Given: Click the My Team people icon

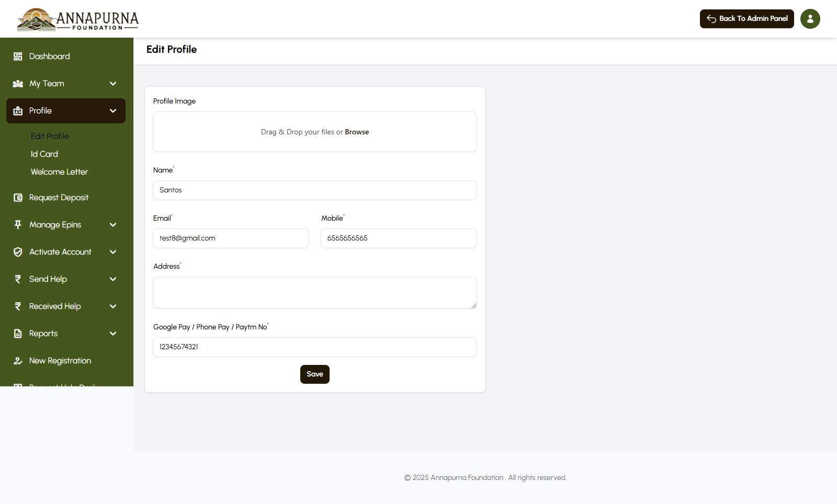Looking at the screenshot, I should pos(18,84).
